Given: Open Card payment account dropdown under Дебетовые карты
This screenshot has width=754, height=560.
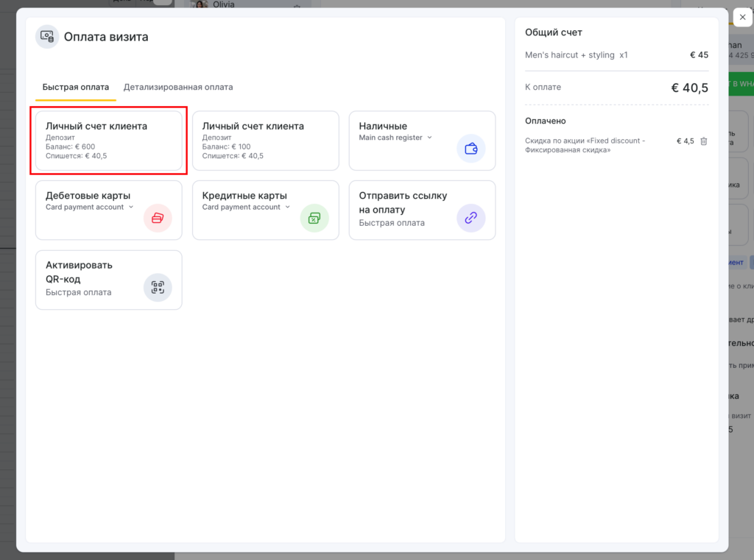Looking at the screenshot, I should point(131,208).
